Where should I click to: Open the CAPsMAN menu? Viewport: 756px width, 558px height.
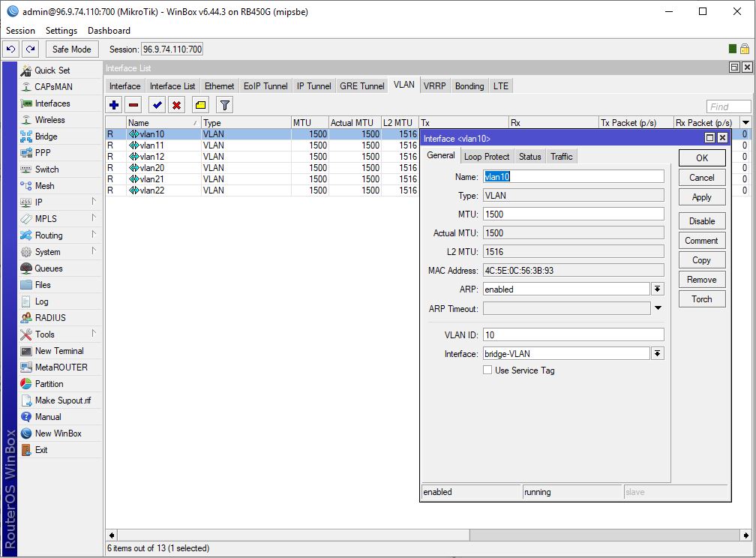pos(53,87)
